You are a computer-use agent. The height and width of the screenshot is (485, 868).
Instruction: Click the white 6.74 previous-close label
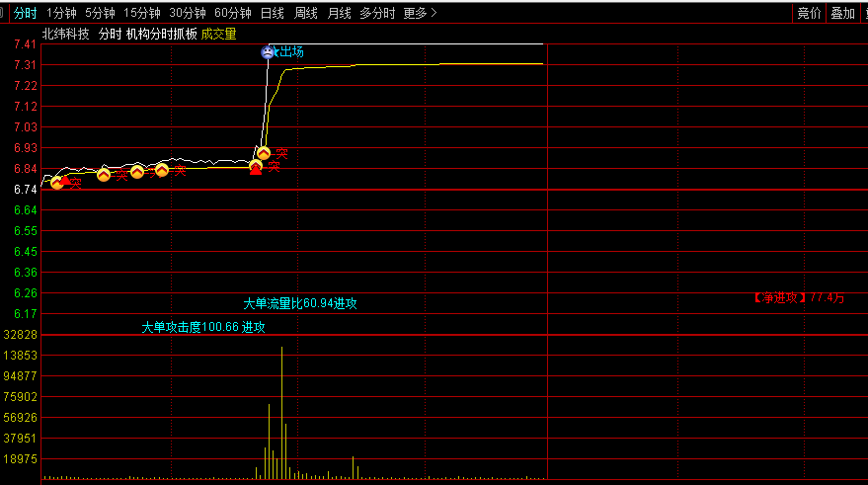[x=25, y=190]
